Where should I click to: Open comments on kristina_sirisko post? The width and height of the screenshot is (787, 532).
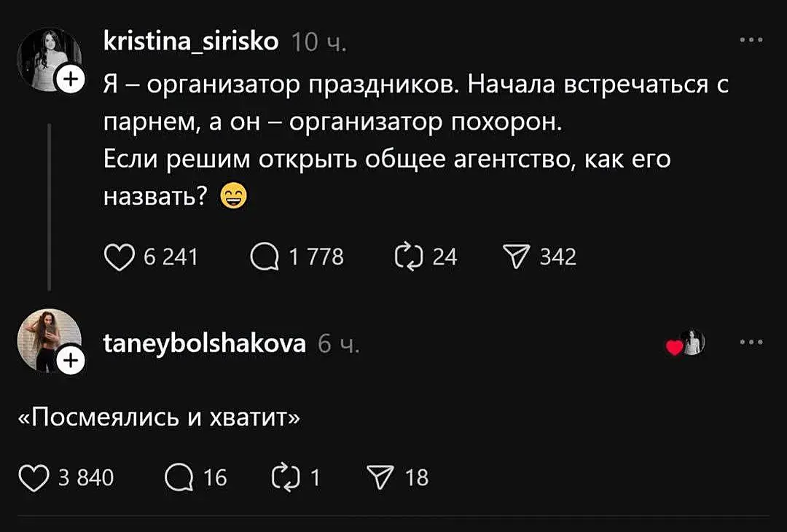pyautogui.click(x=265, y=257)
